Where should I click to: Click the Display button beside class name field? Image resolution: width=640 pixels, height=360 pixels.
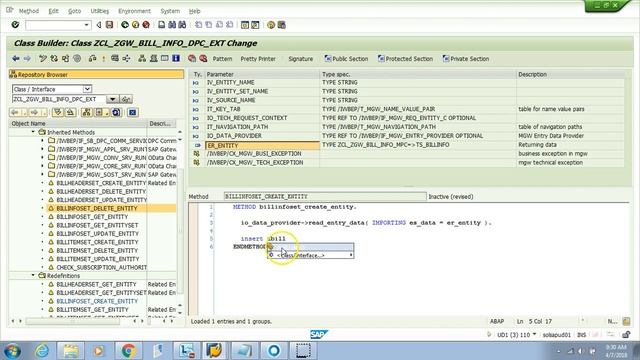click(x=126, y=99)
